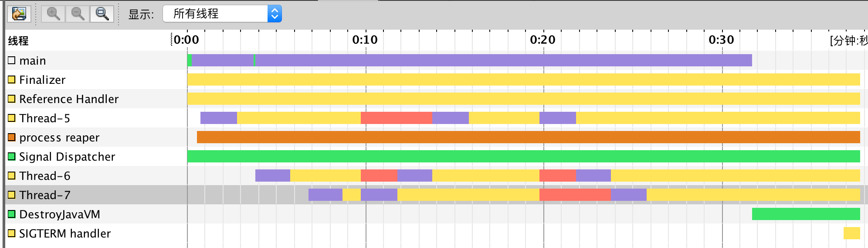Click the 线程 column header
The height and width of the screenshot is (248, 868).
18,41
